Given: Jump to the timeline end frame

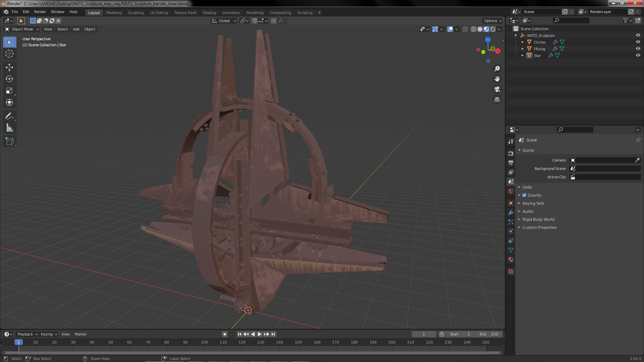Looking at the screenshot, I should pos(273,334).
